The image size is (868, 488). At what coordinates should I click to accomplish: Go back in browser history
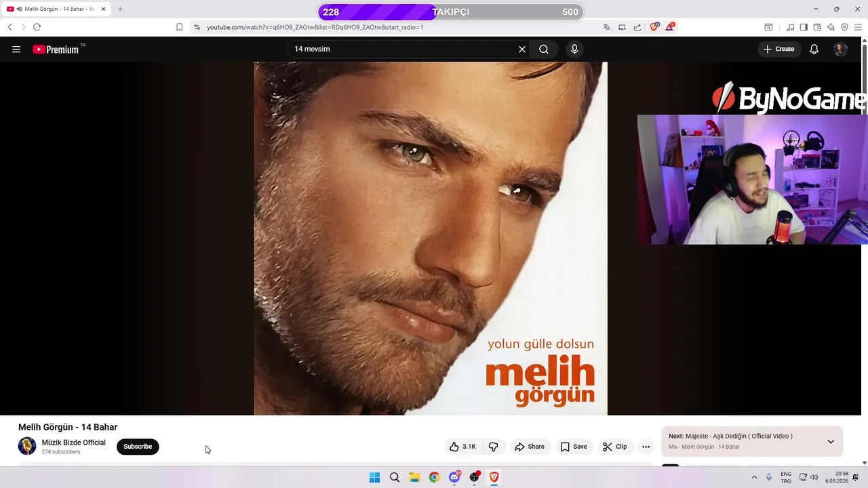tap(9, 27)
